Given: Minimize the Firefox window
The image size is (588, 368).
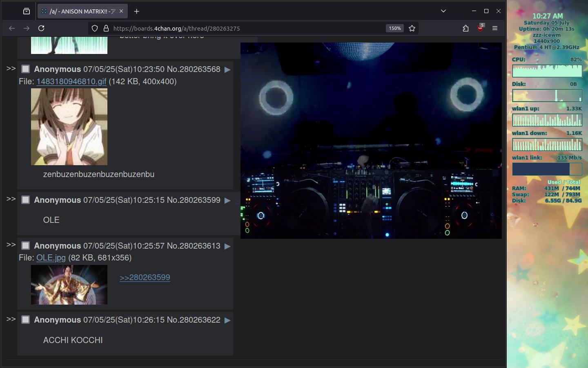Looking at the screenshot, I should coord(474,11).
